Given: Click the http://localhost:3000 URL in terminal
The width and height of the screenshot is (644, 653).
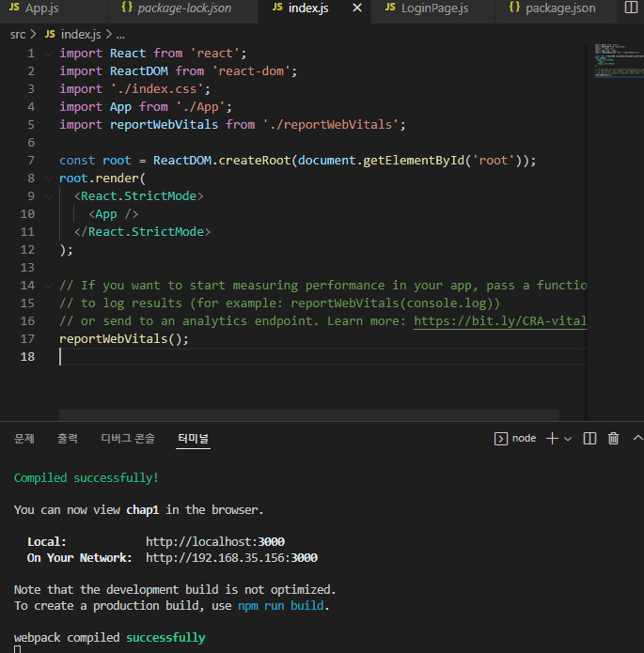Looking at the screenshot, I should tap(214, 541).
